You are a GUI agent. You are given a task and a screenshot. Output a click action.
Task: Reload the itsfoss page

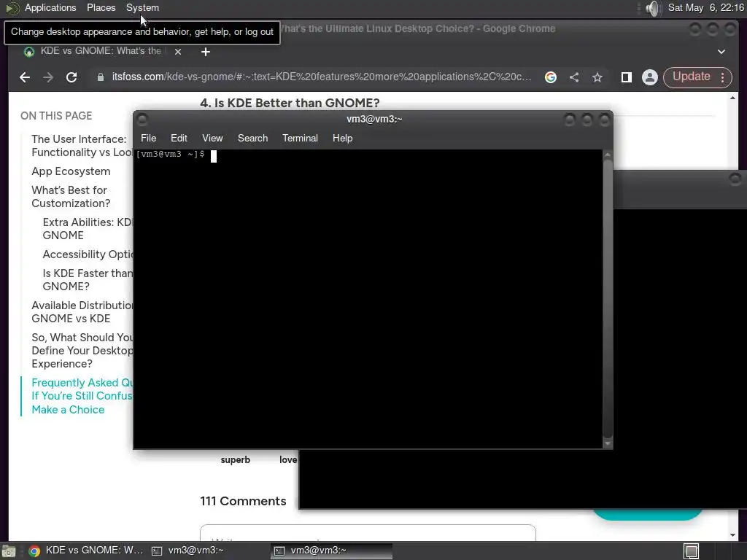[x=71, y=77]
